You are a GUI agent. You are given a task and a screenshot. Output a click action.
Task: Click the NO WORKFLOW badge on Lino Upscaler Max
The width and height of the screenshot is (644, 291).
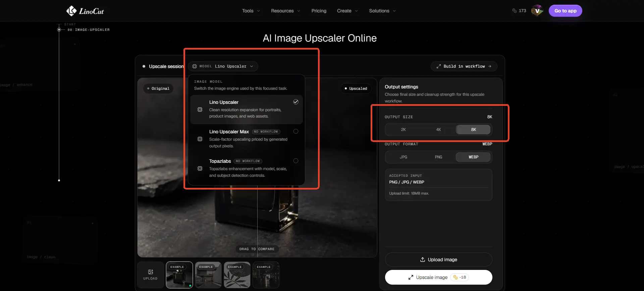click(266, 132)
